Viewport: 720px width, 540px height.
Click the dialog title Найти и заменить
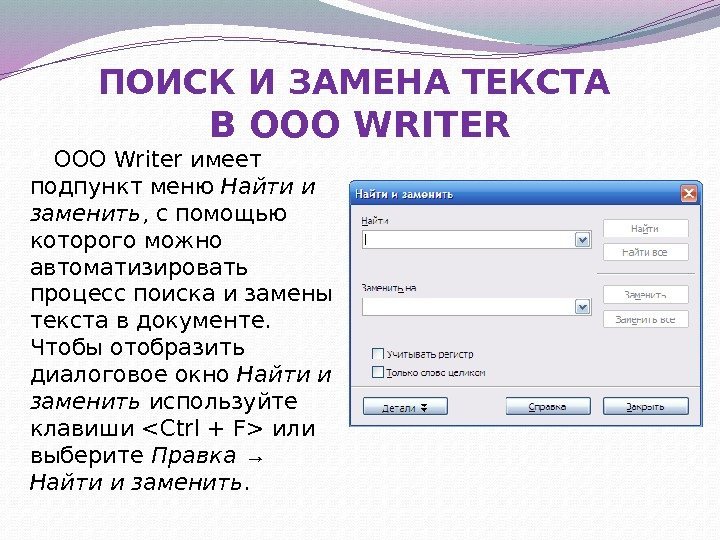point(404,194)
